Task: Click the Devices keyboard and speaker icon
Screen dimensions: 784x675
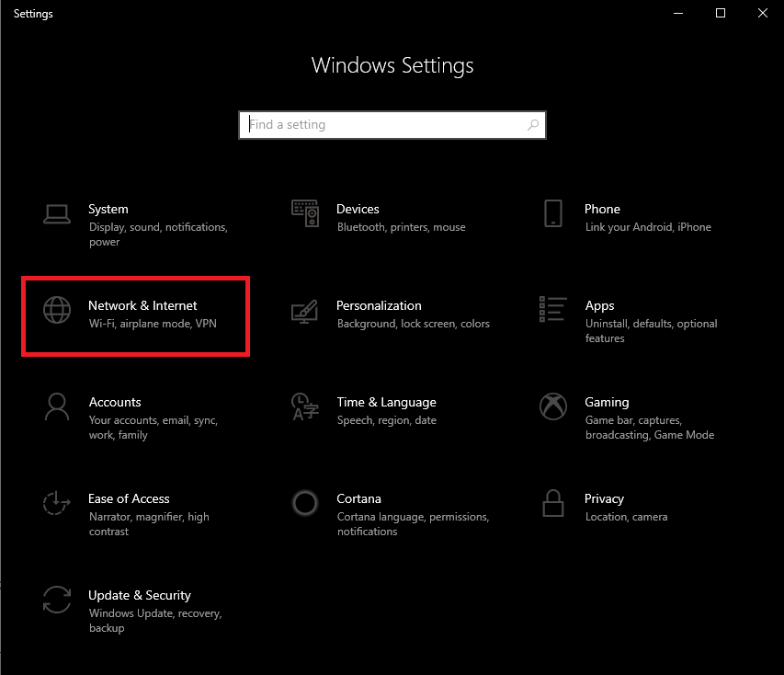Action: pyautogui.click(x=305, y=213)
